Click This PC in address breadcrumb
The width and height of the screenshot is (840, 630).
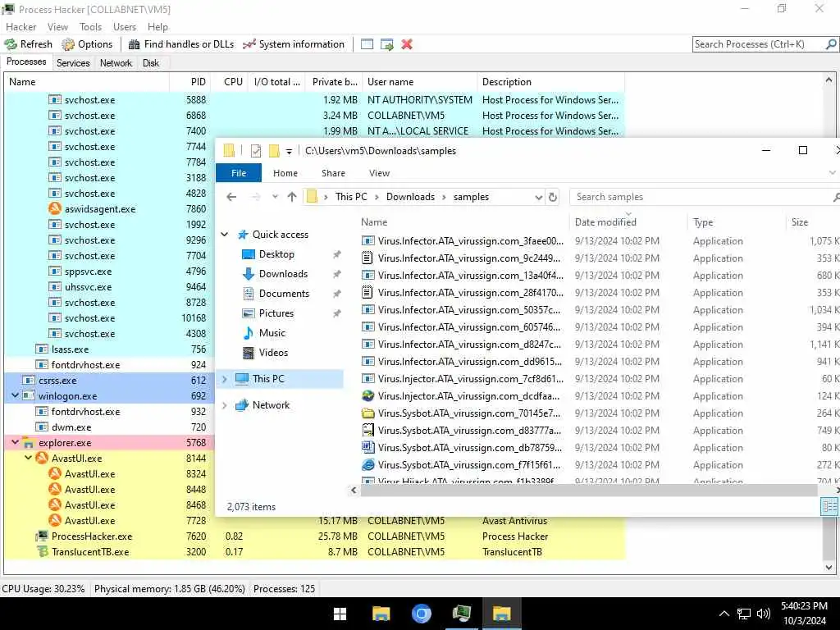(x=351, y=197)
